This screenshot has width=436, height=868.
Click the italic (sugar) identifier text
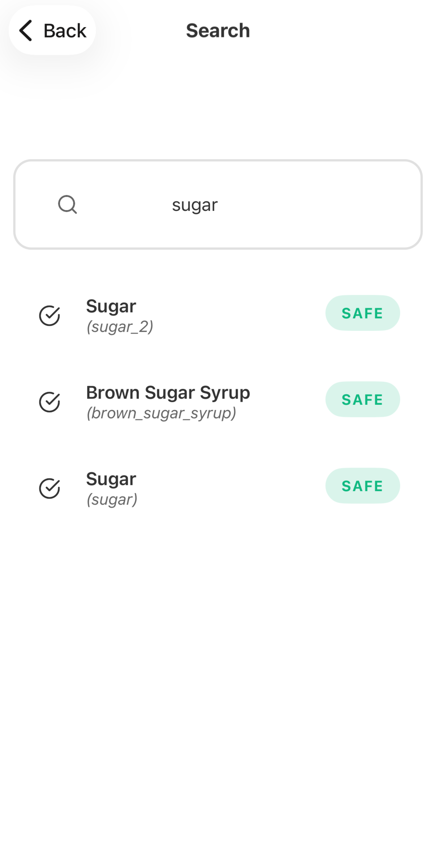coord(112,499)
